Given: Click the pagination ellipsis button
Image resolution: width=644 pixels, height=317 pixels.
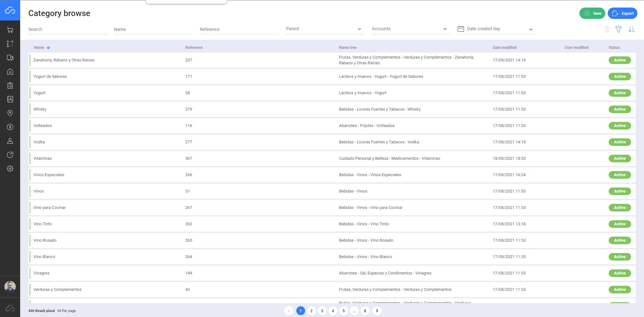Looking at the screenshot, I should pos(354,311).
